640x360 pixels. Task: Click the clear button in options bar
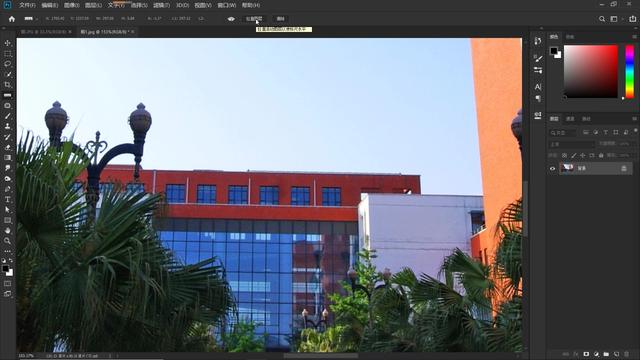pos(280,19)
